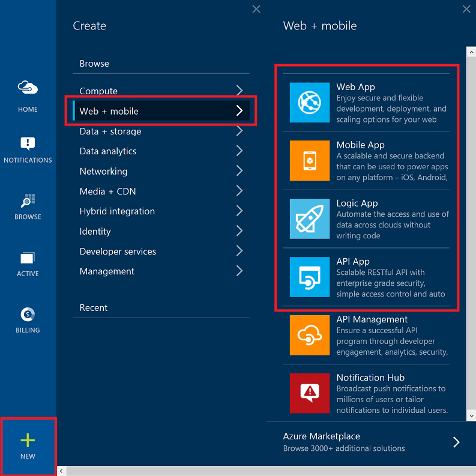Open Azure Marketplace chevron arrow
Screen dimensions: 476x476
coord(456,442)
